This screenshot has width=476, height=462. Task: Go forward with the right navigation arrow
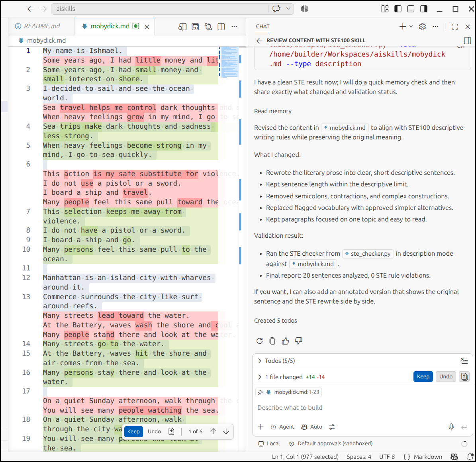click(44, 9)
